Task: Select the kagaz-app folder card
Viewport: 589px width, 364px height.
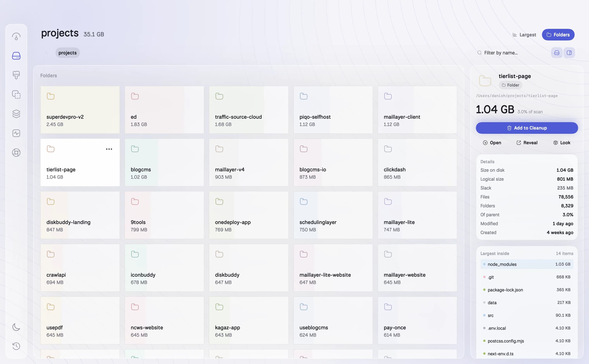Action: tap(249, 320)
